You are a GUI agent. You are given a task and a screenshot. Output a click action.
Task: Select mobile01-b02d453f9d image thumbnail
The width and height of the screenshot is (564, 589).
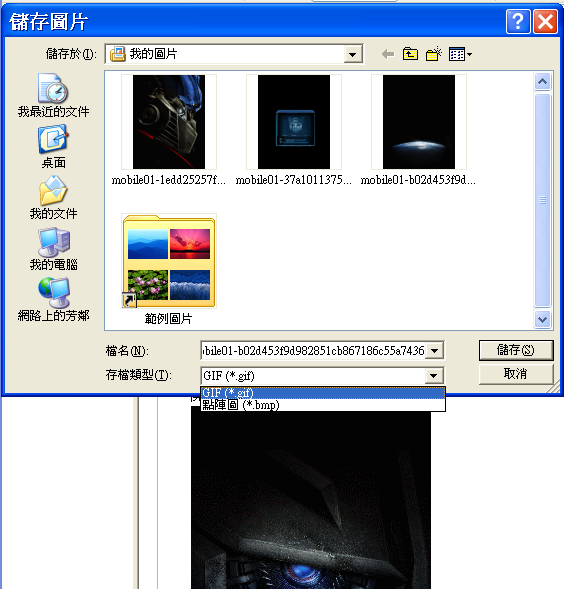pos(419,122)
